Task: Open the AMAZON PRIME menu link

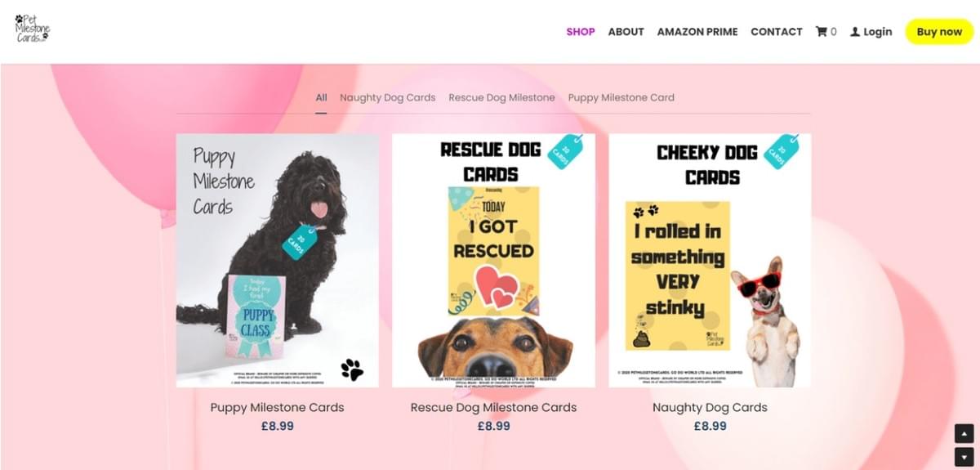Action: [697, 32]
